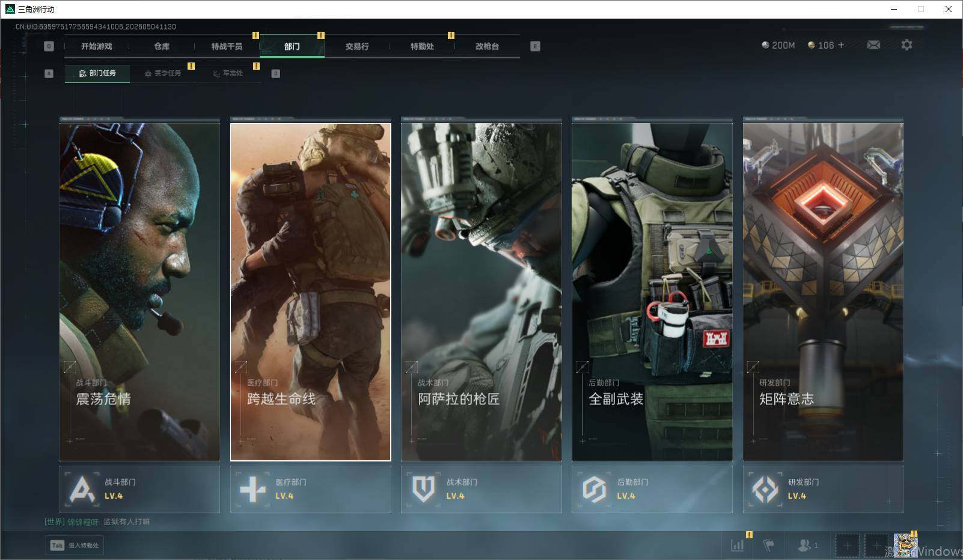Open the 阿萨拉的枪匠 mission card

tap(481, 292)
